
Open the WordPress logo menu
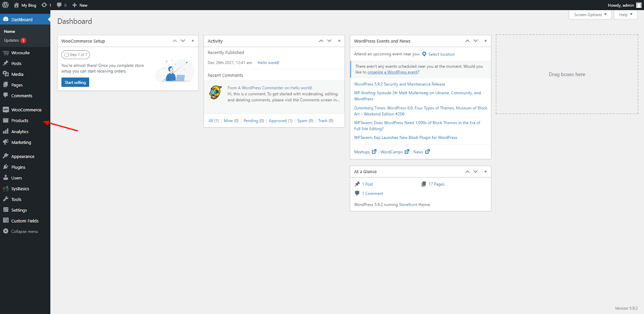(6, 5)
